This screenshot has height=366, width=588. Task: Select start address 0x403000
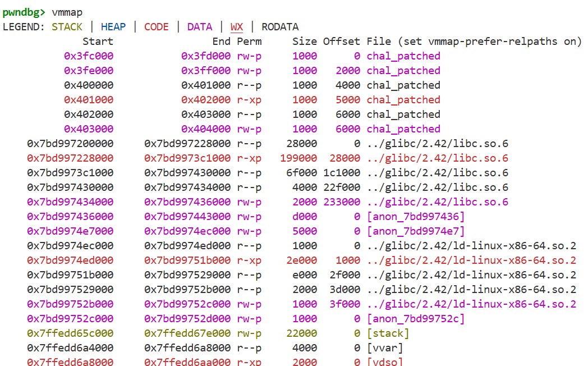point(89,129)
